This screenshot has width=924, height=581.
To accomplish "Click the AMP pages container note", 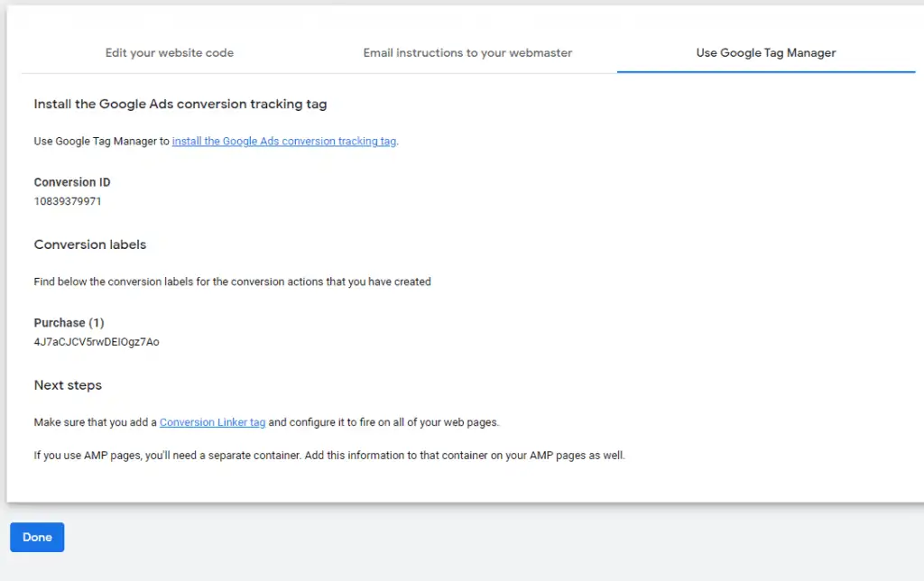I will [x=329, y=456].
